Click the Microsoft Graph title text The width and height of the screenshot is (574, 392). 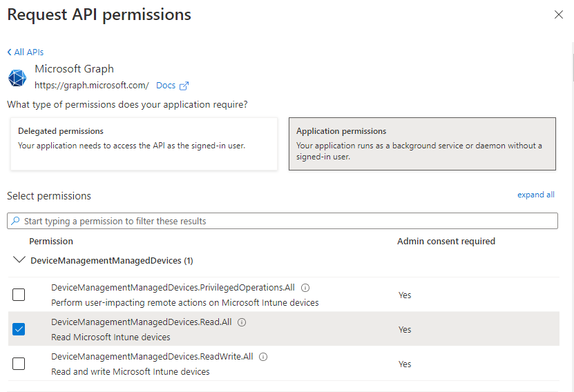tap(75, 69)
